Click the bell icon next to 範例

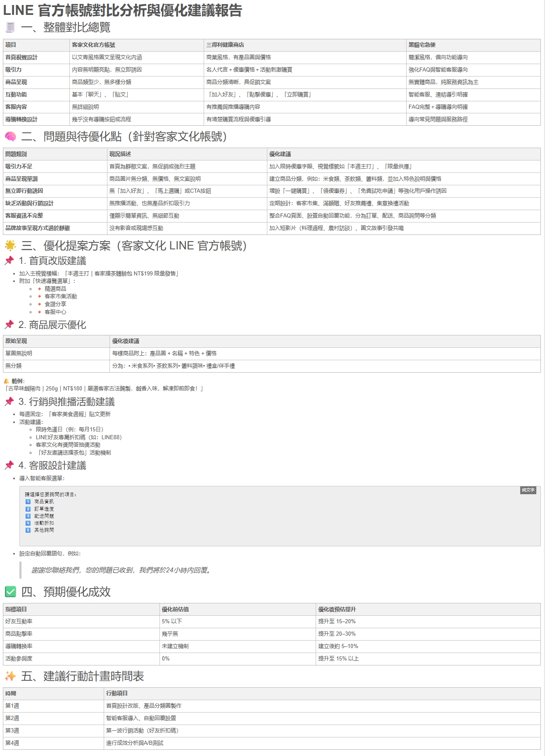[6, 381]
